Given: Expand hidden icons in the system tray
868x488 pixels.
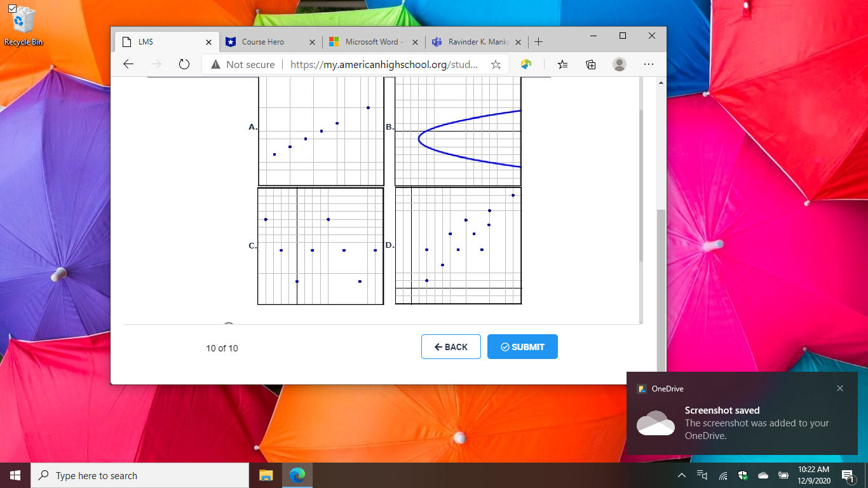Looking at the screenshot, I should (x=681, y=475).
